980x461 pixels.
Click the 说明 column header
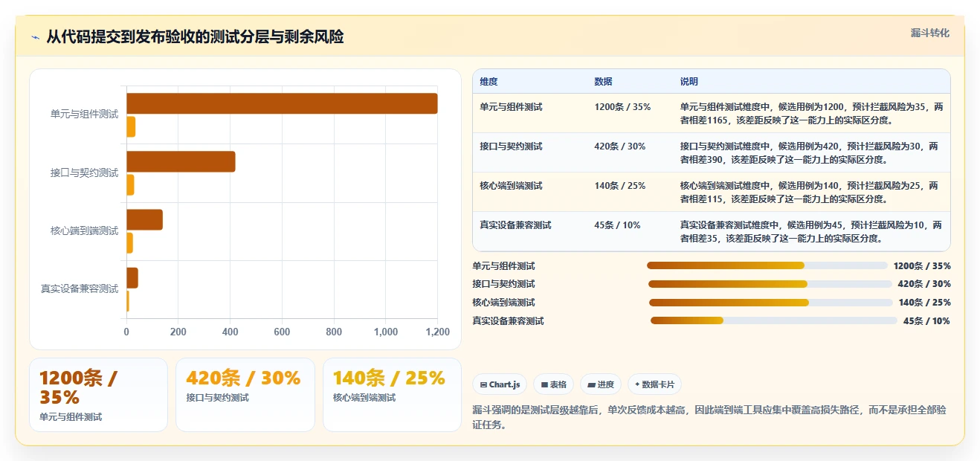pyautogui.click(x=689, y=82)
